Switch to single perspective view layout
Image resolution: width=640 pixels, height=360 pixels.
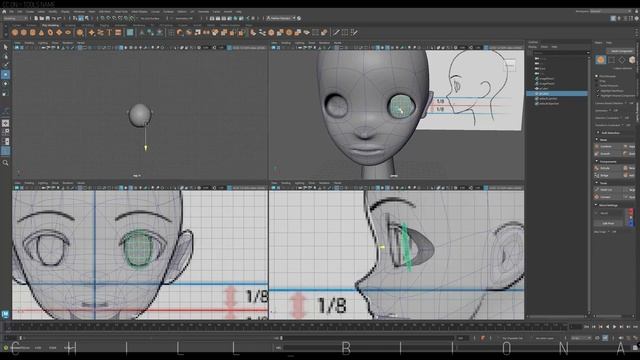pos(5,123)
